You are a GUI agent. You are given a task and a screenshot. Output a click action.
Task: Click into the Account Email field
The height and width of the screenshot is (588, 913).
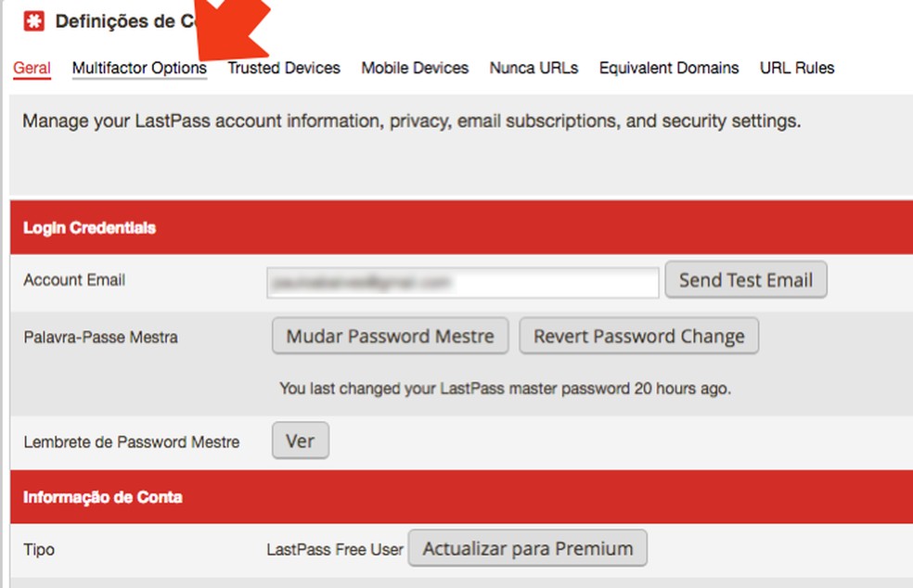click(x=463, y=281)
